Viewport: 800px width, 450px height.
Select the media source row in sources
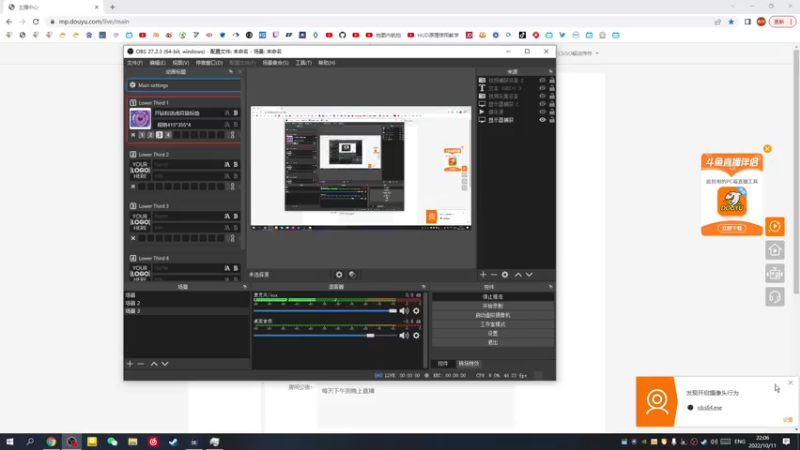click(516, 112)
